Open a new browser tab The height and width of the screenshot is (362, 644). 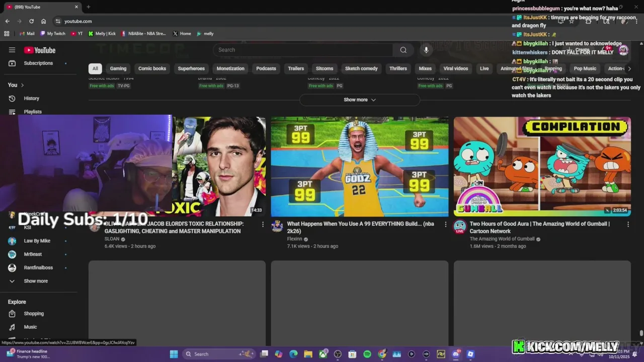[x=89, y=7]
